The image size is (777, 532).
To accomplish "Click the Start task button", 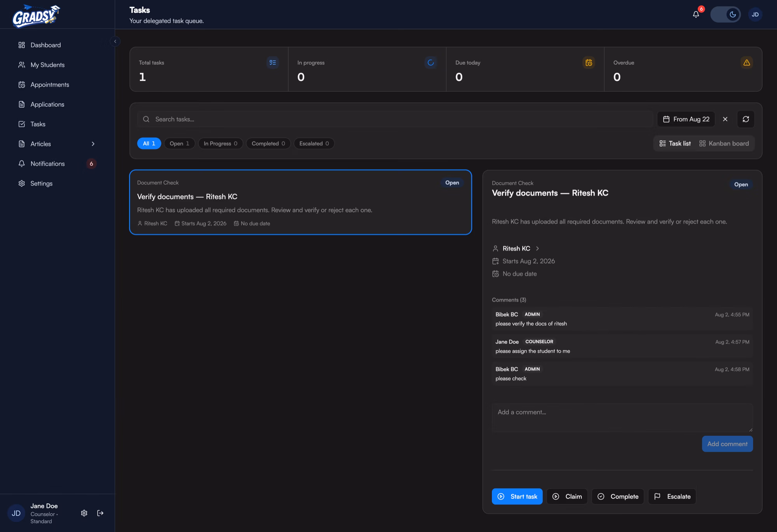I will coord(517,497).
